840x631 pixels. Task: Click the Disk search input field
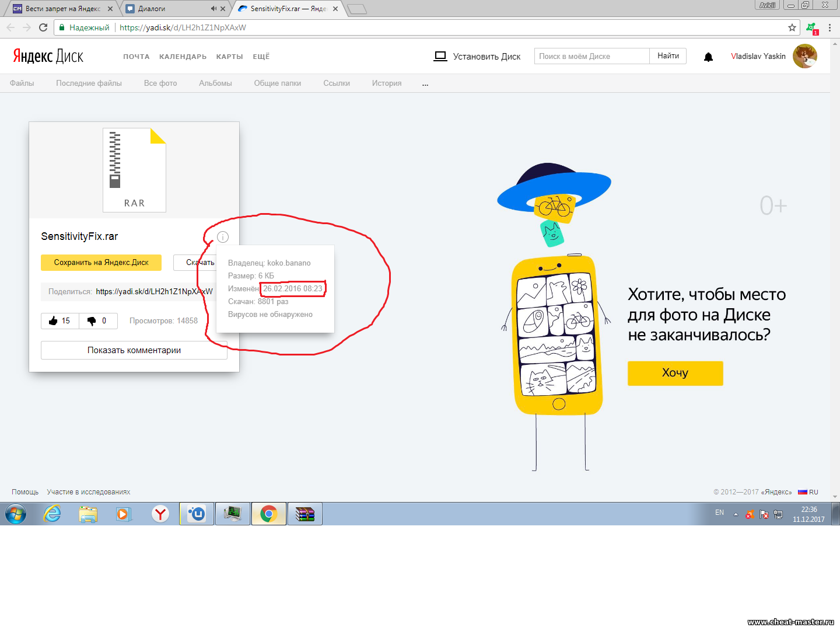click(x=591, y=56)
